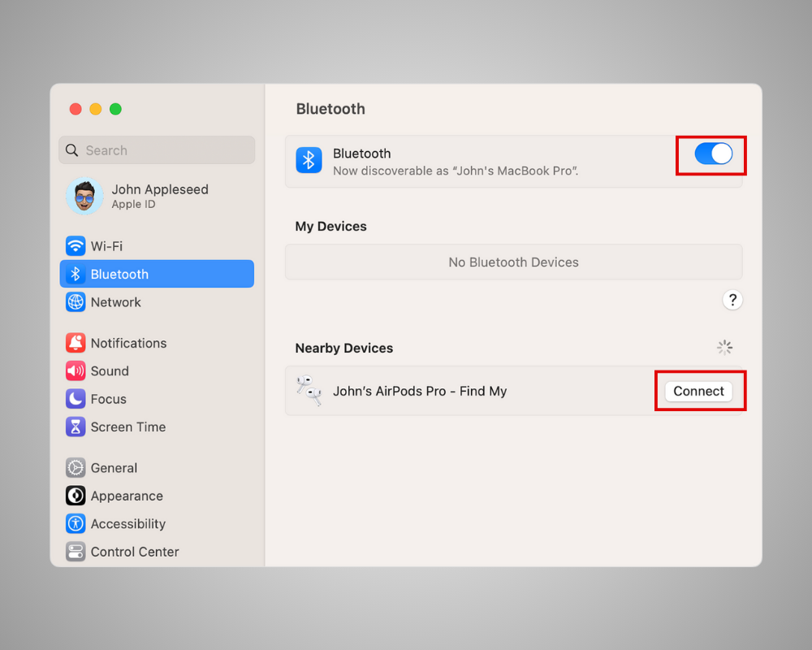Image resolution: width=812 pixels, height=650 pixels.
Task: Select Appearance settings label
Action: point(127,496)
